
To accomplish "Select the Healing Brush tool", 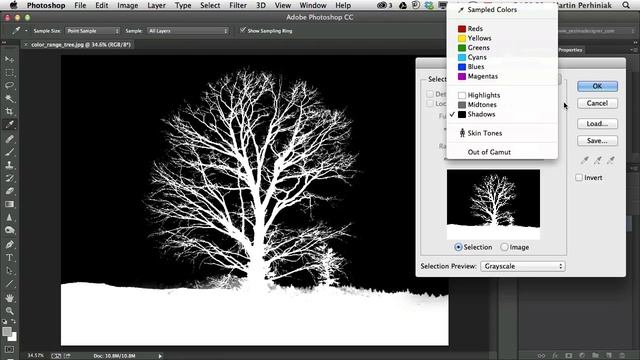I will pos(9,139).
